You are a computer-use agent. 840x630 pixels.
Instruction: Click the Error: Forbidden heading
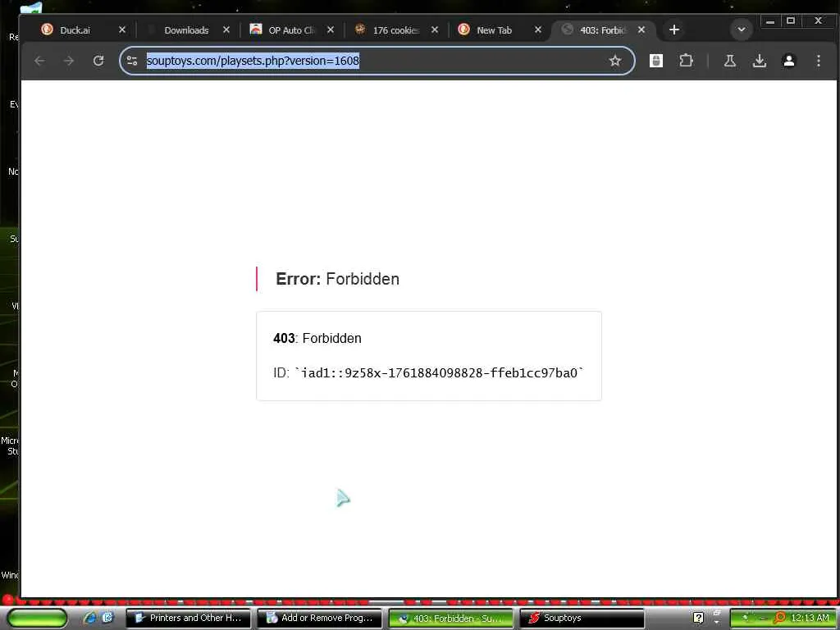337,279
